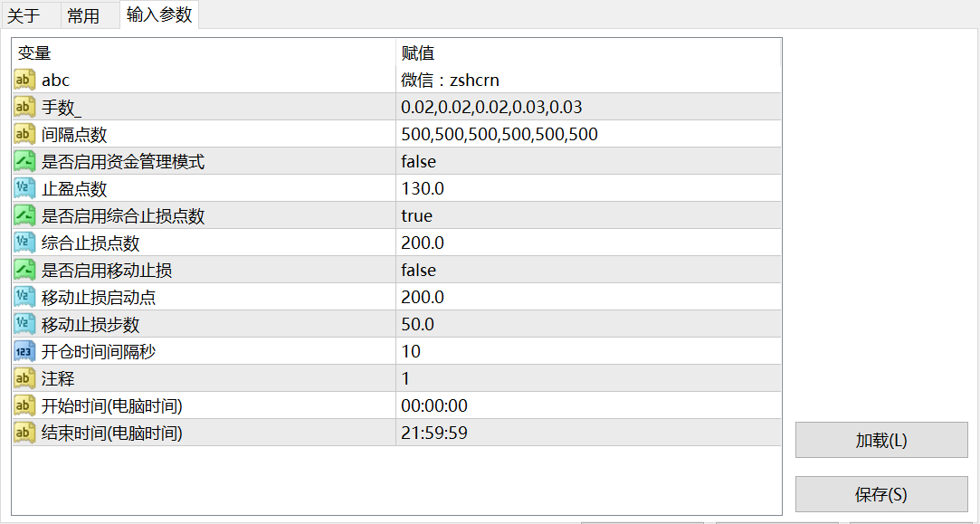Select the 输入参数 tab
Viewport: 980px width, 524px height.
point(159,14)
